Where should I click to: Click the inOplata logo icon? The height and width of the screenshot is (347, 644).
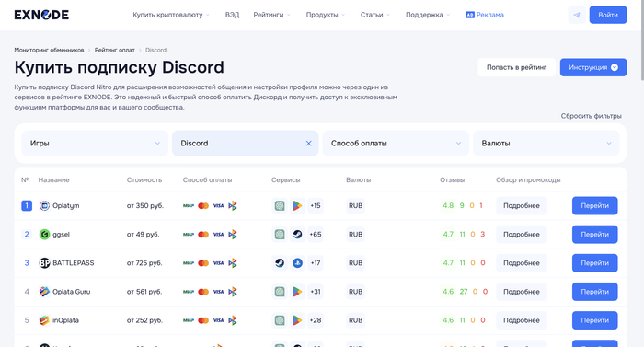[x=44, y=320]
